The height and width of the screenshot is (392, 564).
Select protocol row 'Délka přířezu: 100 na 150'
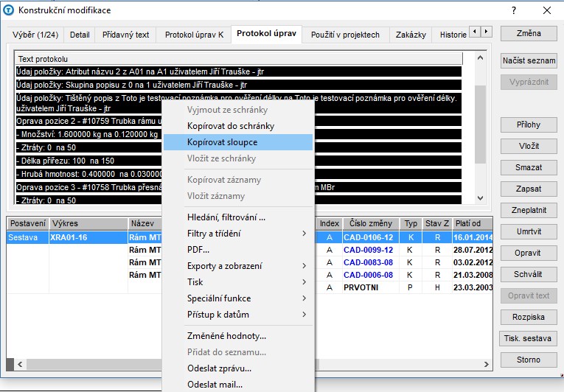[238, 161]
